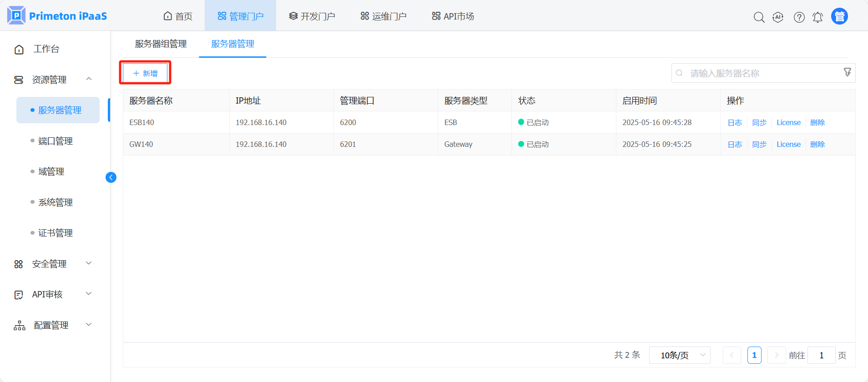Switch to the 服务器组管理 tab
Viewport: 868px width, 382px height.
[161, 44]
